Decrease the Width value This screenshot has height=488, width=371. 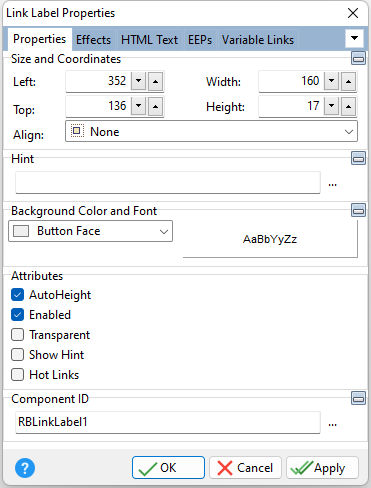click(x=332, y=81)
